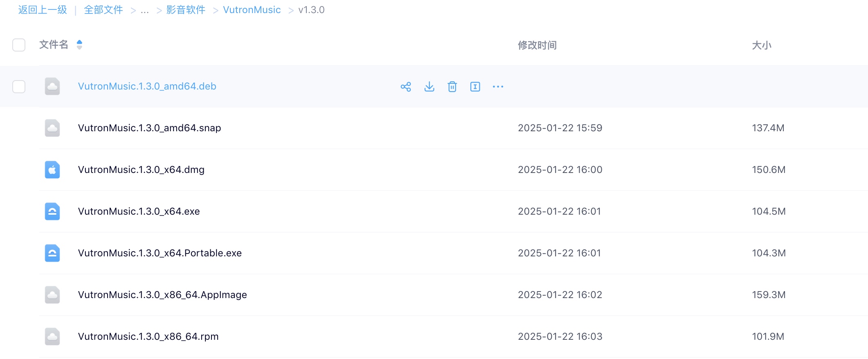The height and width of the screenshot is (359, 868).
Task: Click the file icon of amd64.snap
Action: coord(52,128)
